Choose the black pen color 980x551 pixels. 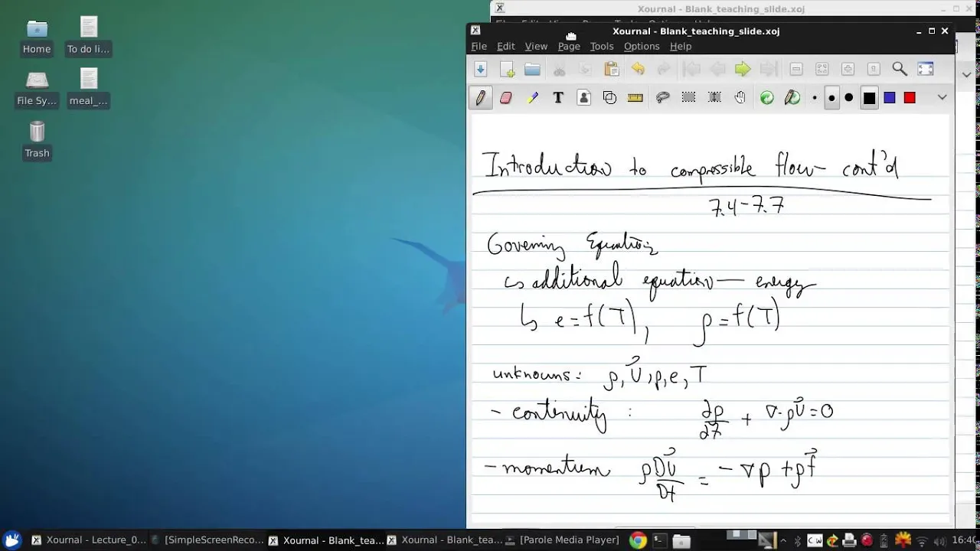tap(869, 98)
